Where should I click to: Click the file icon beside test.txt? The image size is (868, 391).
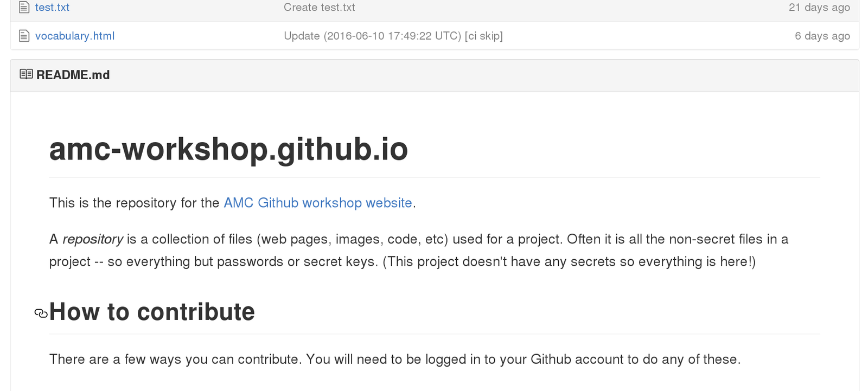tap(24, 8)
